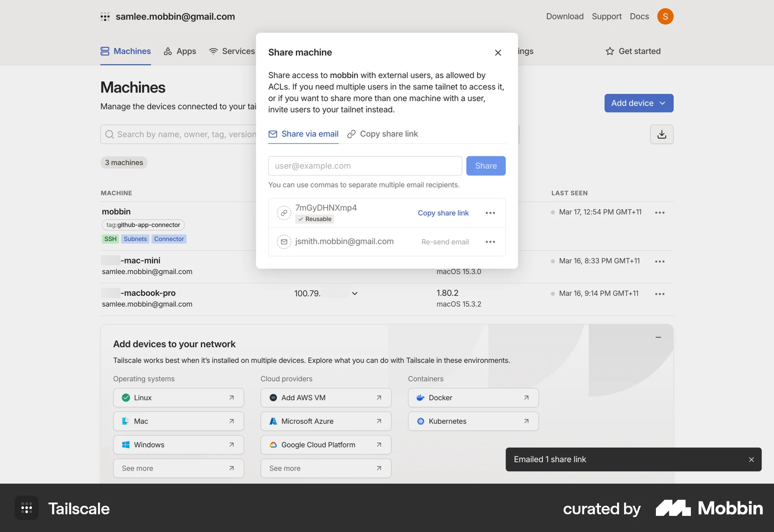Image resolution: width=774 pixels, height=532 pixels.
Task: Expand the IP address chevron for macbook-pro
Action: [x=354, y=293]
